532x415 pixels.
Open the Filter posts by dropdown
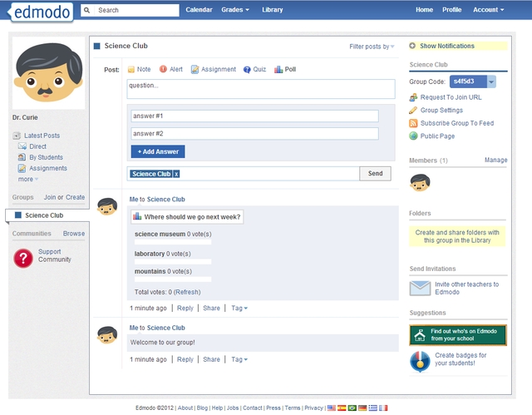(x=371, y=47)
